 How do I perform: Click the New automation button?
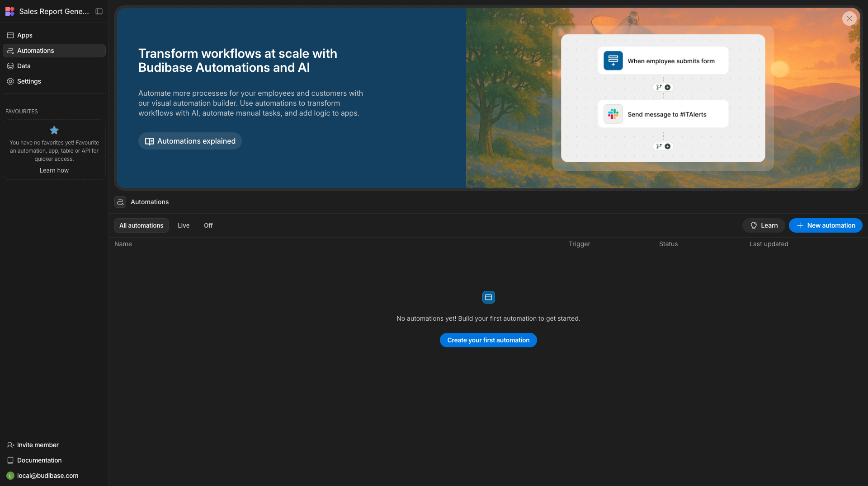click(x=826, y=225)
